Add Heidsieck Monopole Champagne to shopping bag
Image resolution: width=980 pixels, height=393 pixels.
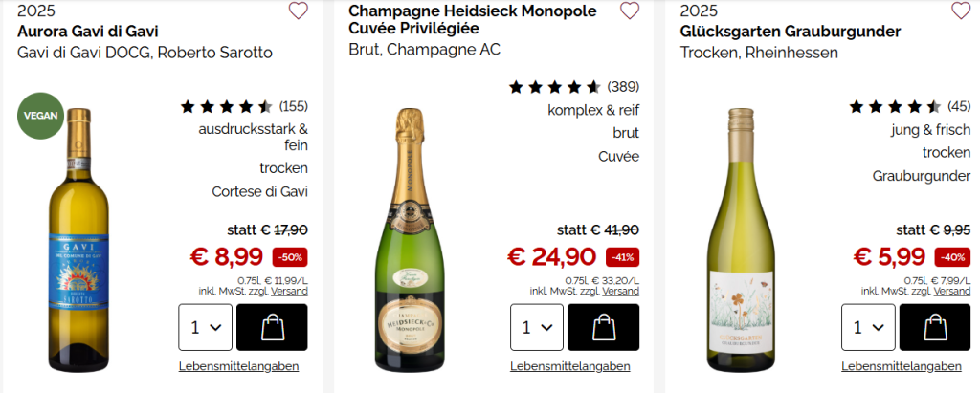(603, 327)
